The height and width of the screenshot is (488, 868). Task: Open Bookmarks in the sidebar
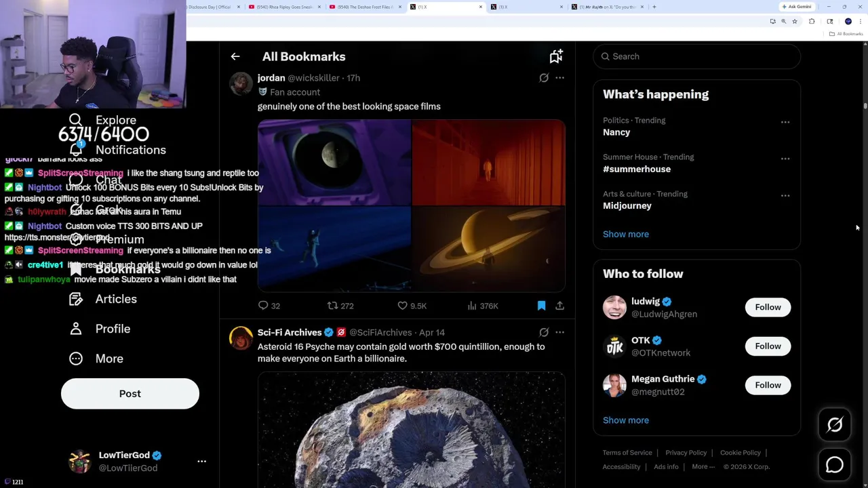click(115, 269)
